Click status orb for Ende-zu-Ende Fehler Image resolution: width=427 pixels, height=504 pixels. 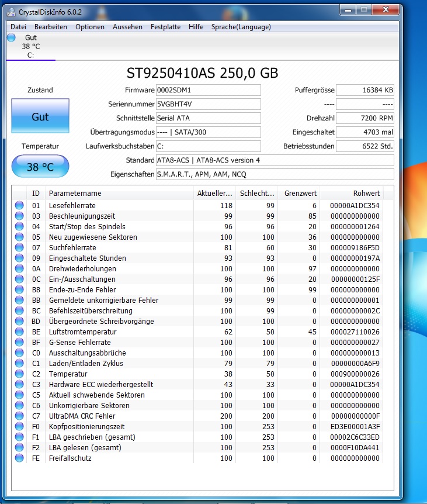click(x=19, y=289)
